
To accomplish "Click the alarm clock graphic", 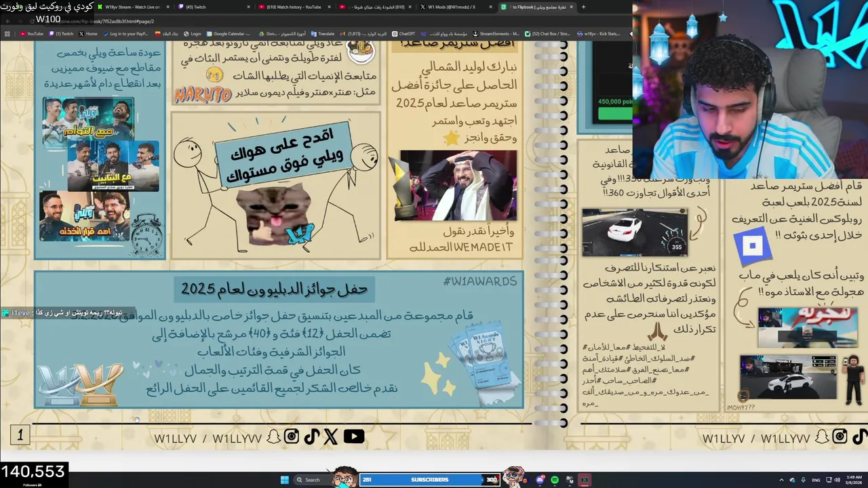I will tap(146, 237).
